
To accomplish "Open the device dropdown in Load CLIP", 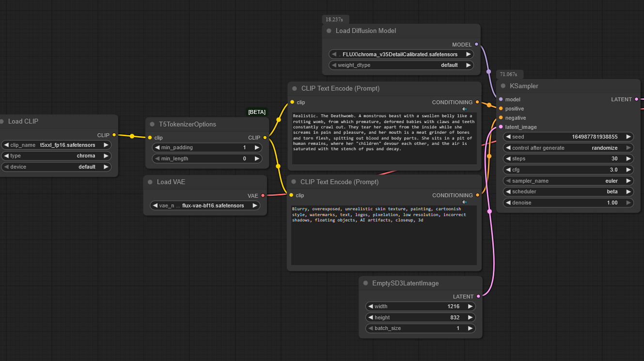I will [x=56, y=167].
